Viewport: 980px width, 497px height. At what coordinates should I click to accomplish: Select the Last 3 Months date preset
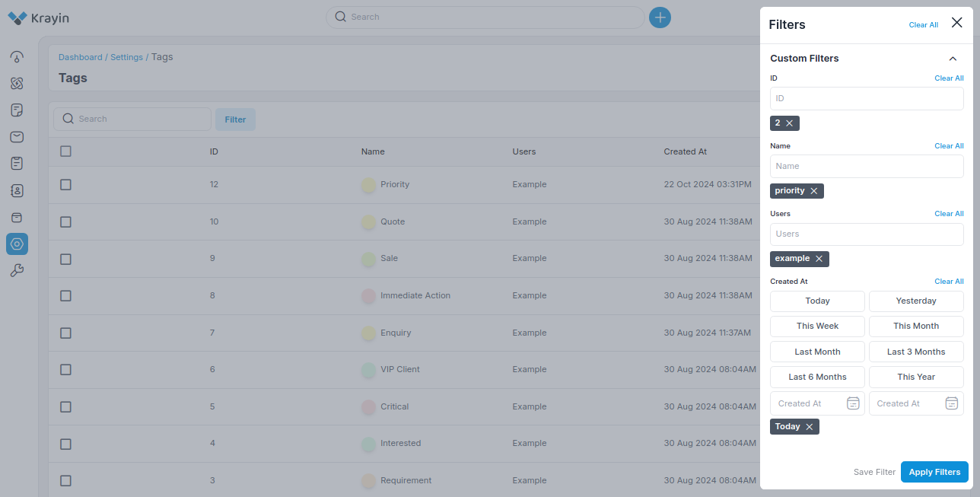(916, 352)
